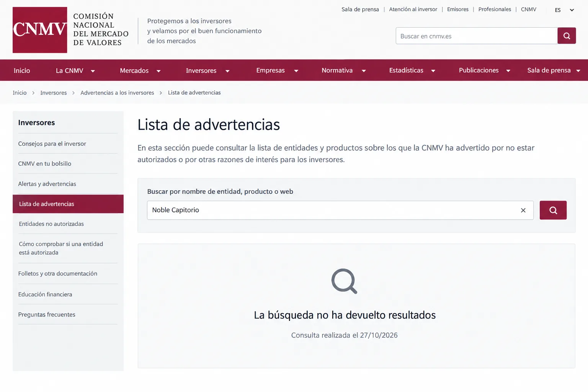Screen dimensions: 588x392
Task: Expand the Mercados menu arrow
Action: click(x=158, y=71)
